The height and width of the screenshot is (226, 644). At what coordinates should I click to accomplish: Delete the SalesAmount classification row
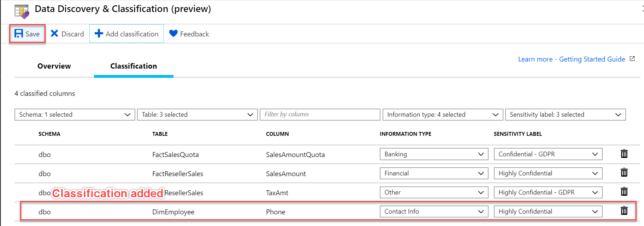coord(624,173)
